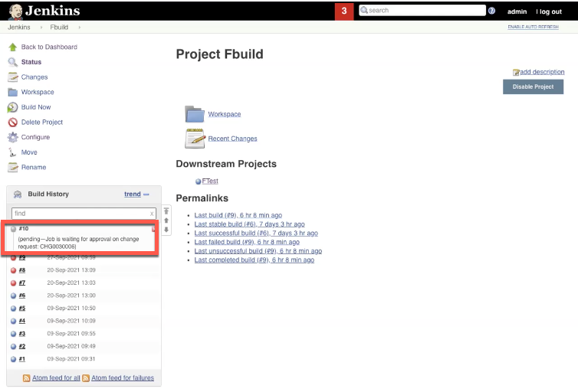Open the Fbuild breadcrumb

pyautogui.click(x=59, y=28)
